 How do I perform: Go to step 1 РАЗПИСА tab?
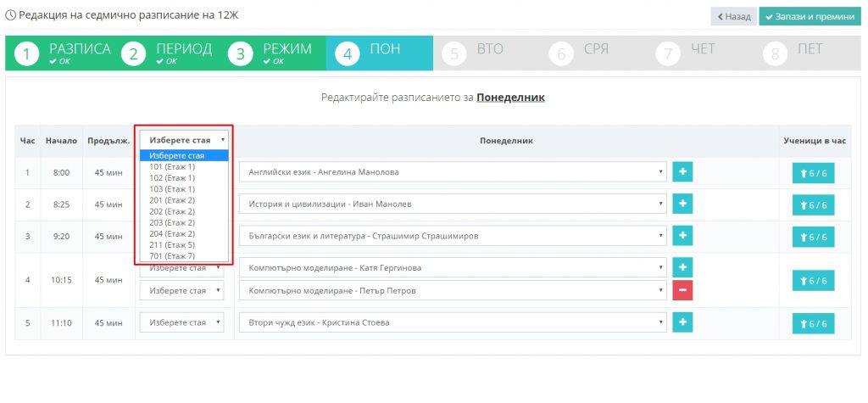tap(63, 53)
